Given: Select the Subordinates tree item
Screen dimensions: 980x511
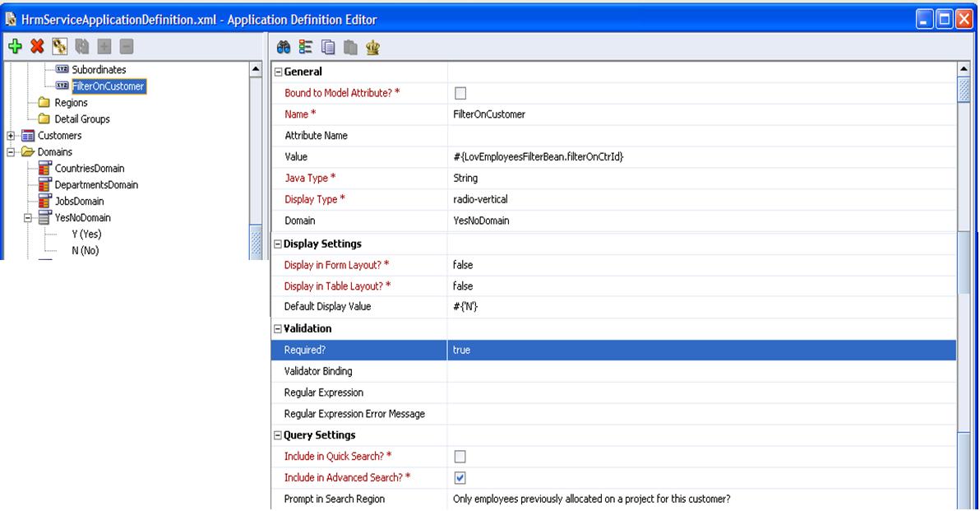Looking at the screenshot, I should coord(98,70).
